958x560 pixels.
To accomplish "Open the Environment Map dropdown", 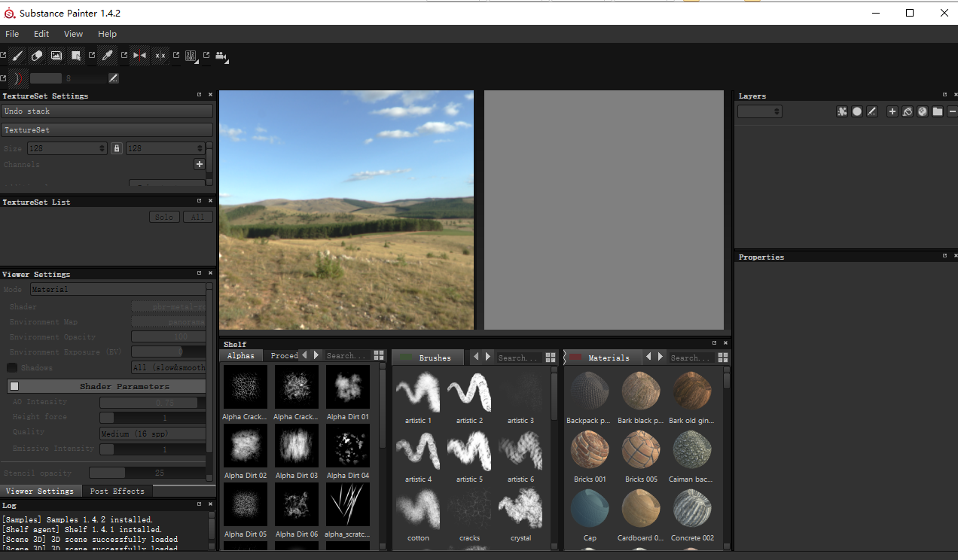I will point(169,322).
